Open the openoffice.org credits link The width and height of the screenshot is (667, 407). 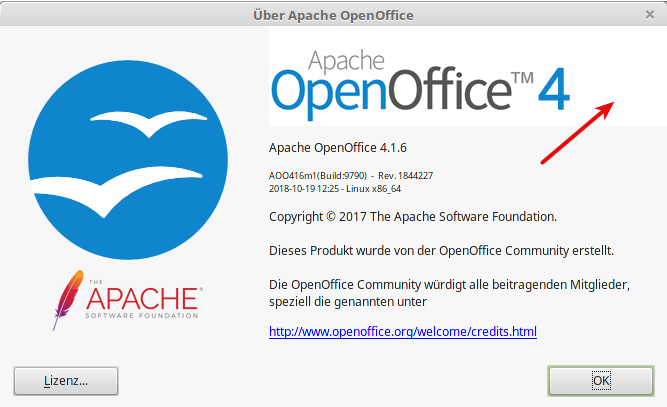[x=403, y=331]
